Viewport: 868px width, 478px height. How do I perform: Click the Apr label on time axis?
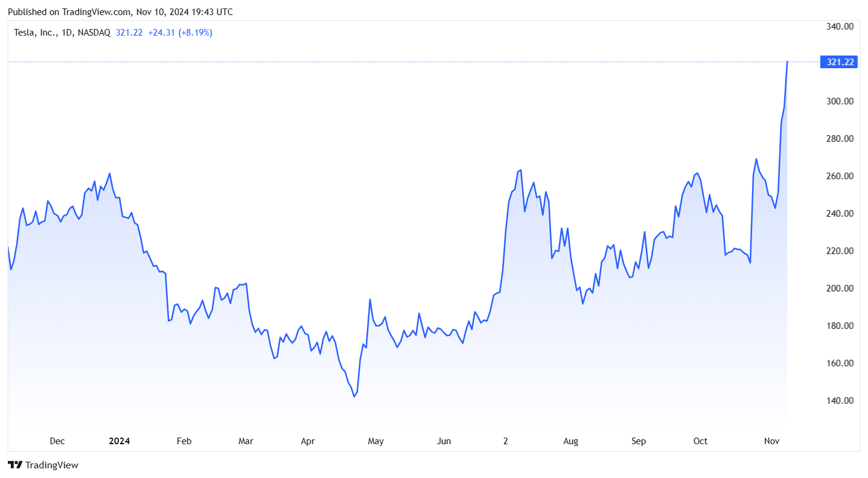(x=308, y=441)
